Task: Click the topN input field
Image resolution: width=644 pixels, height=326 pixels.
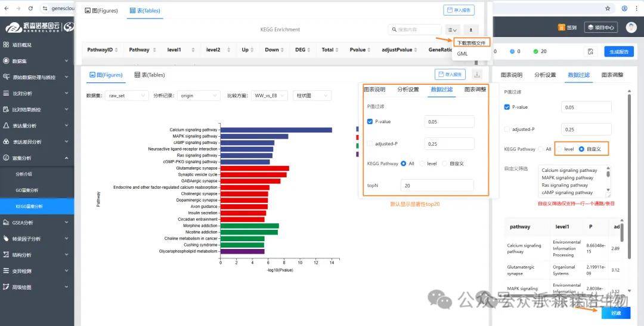Action: (436, 186)
